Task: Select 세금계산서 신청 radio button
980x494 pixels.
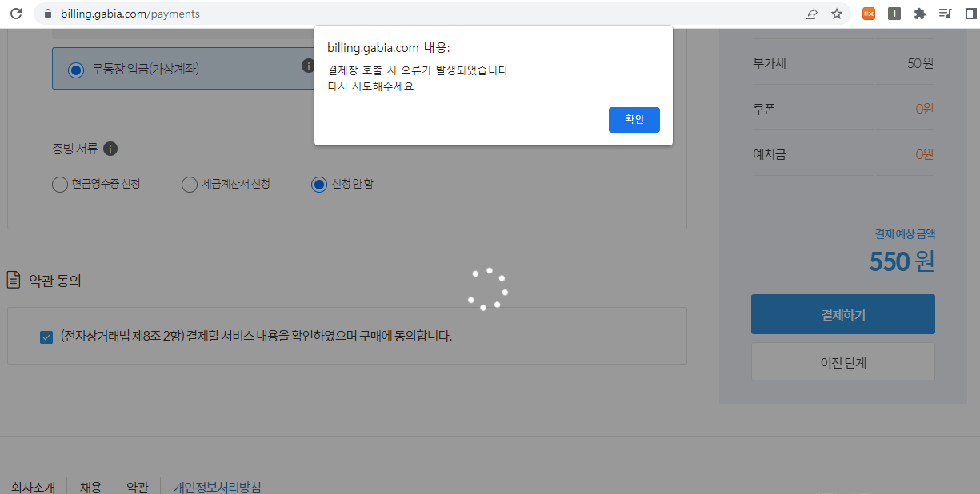Action: [190, 185]
